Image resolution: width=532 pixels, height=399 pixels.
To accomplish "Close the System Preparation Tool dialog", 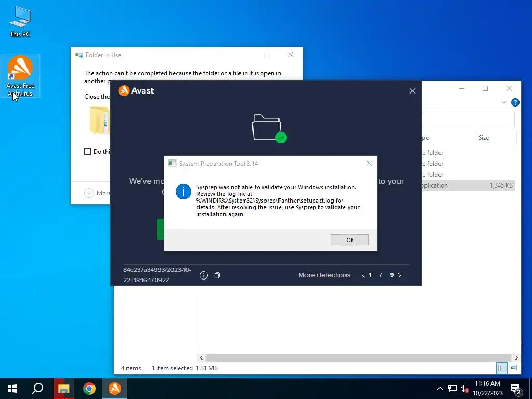I will tap(369, 163).
